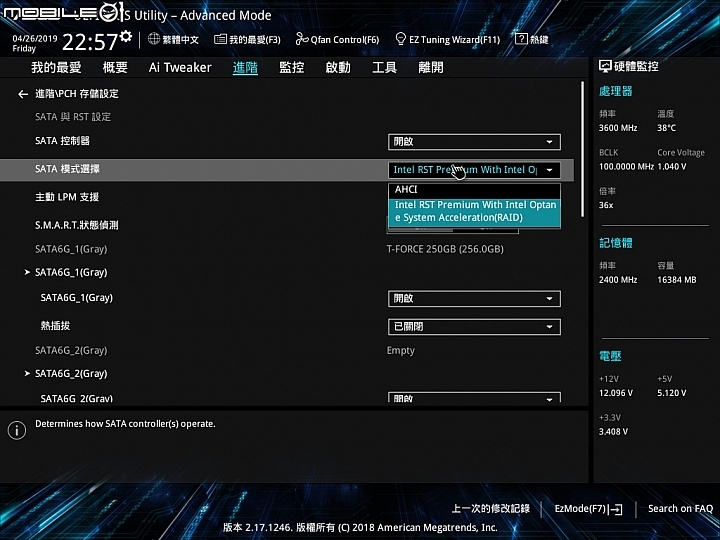Go back using the left arrow icon
This screenshot has width=720, height=540.
coord(23,94)
